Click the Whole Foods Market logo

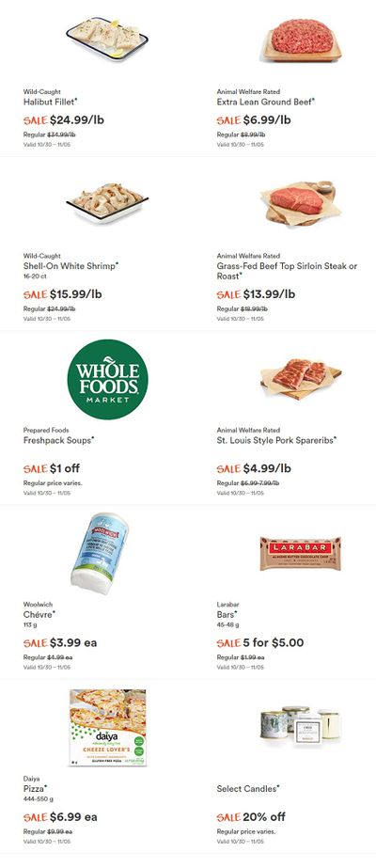point(107,379)
